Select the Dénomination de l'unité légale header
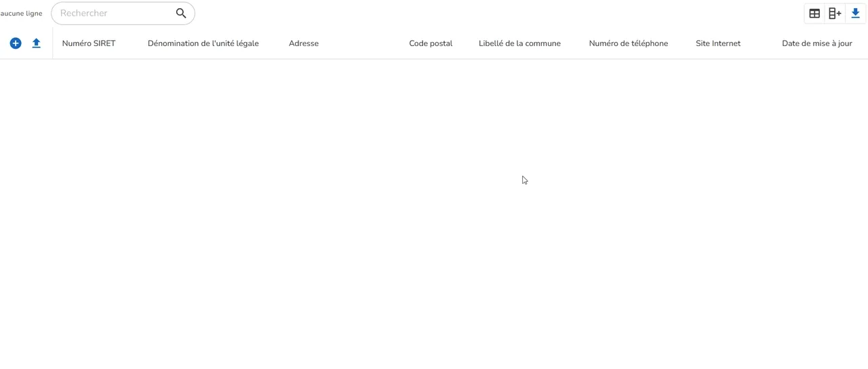Viewport: 868px width, 369px height. [x=203, y=43]
